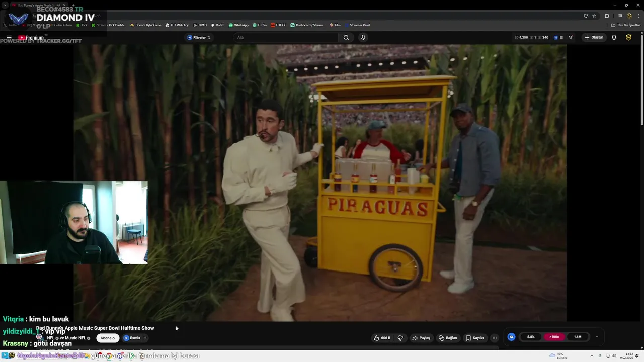Show hidden system tray icons chevron
The height and width of the screenshot is (362, 644).
click(592, 356)
